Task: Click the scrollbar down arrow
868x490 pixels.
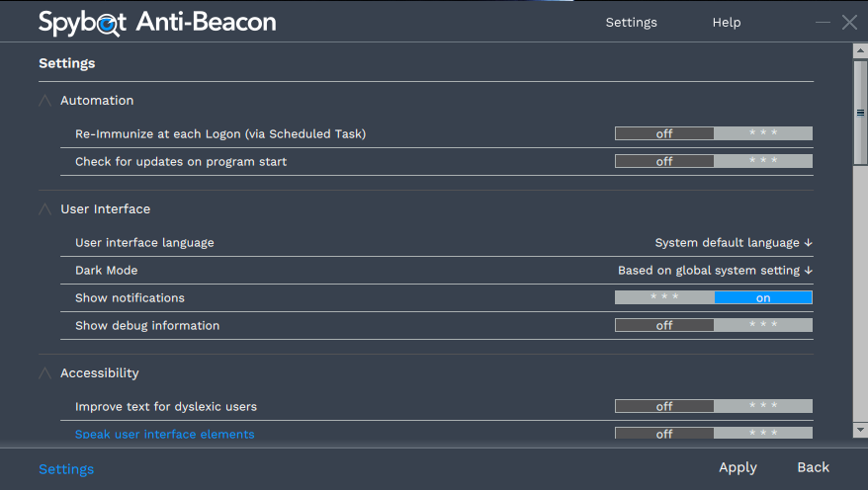Action: point(860,430)
